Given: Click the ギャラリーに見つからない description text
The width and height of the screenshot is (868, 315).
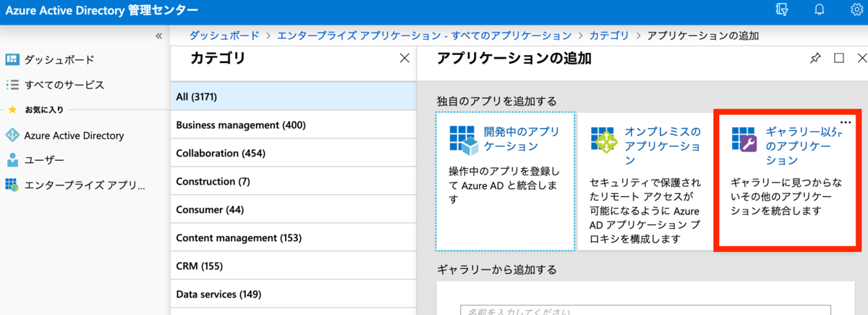Looking at the screenshot, I should point(788,196).
